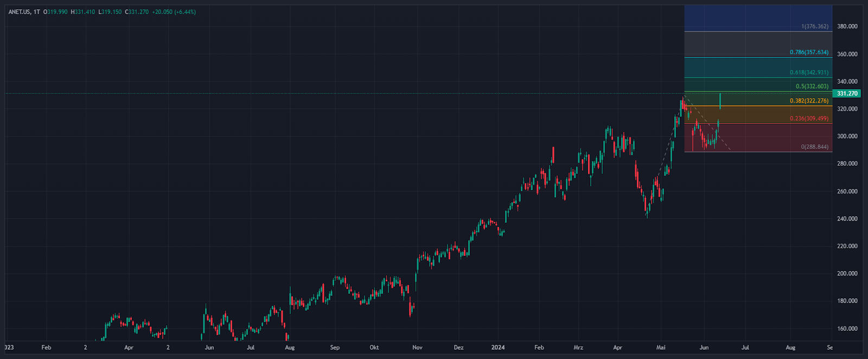This screenshot has height=359, width=868.
Task: Click the 240.000 price axis label
Action: (x=847, y=219)
